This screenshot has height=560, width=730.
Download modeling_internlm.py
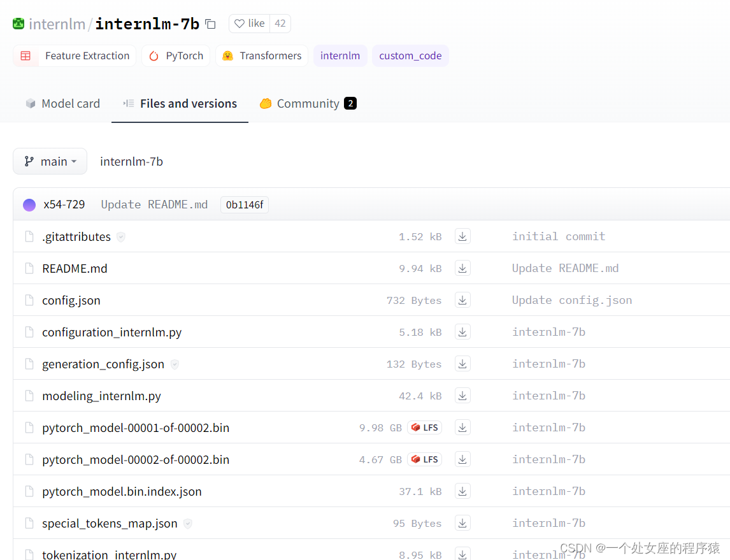462,396
